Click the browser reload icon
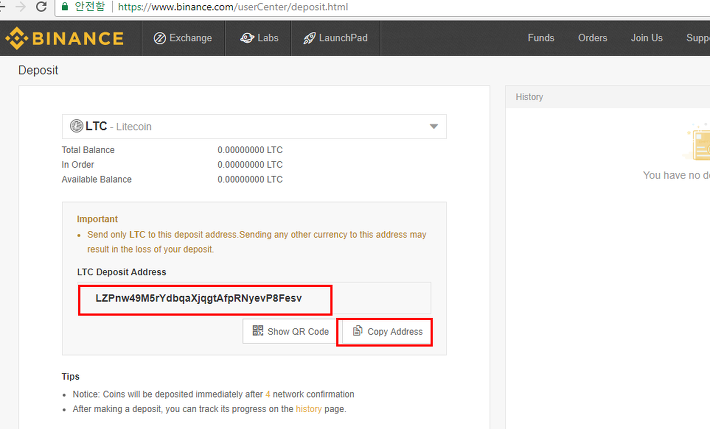710x429 pixels. pos(41,7)
